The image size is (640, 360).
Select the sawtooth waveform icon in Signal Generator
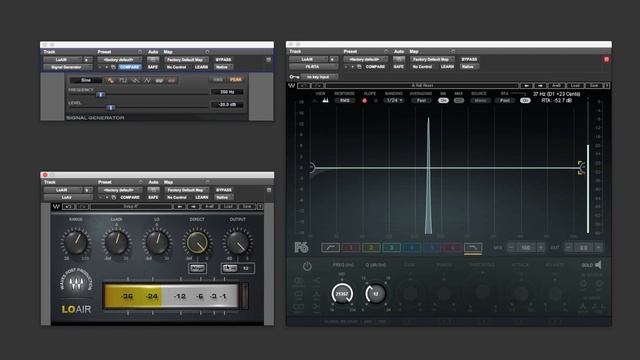pos(135,80)
